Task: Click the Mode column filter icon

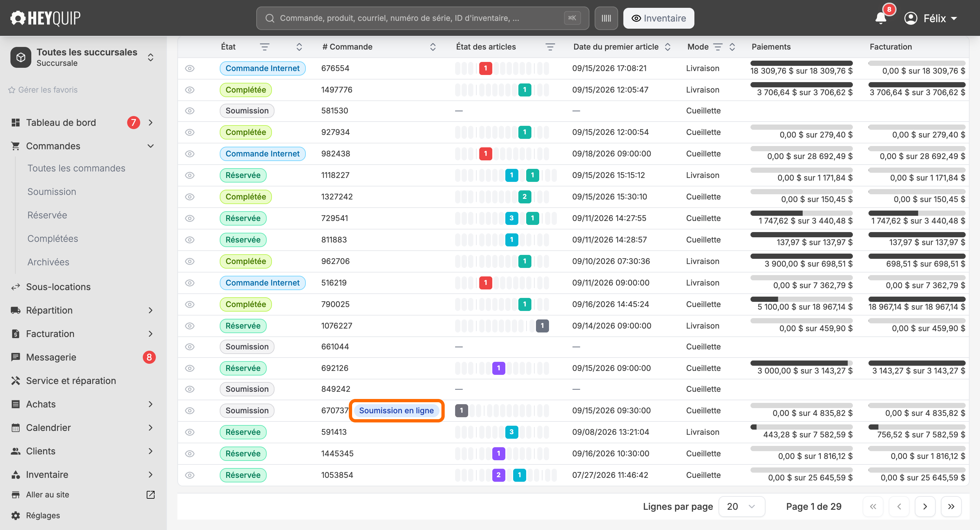Action: pyautogui.click(x=718, y=47)
